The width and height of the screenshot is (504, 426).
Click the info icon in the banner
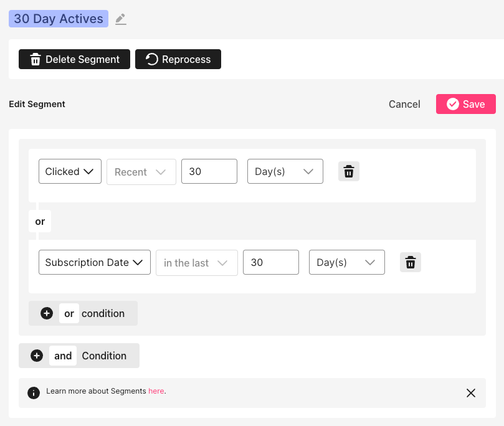[x=34, y=393]
